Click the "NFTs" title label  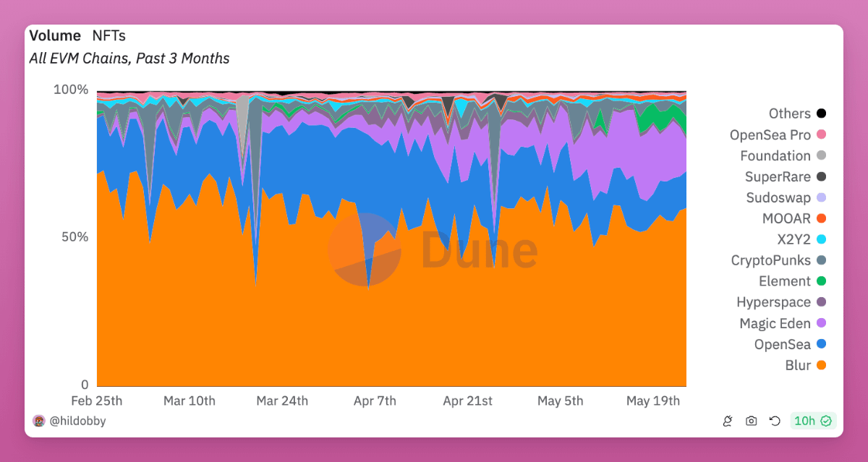(x=109, y=36)
